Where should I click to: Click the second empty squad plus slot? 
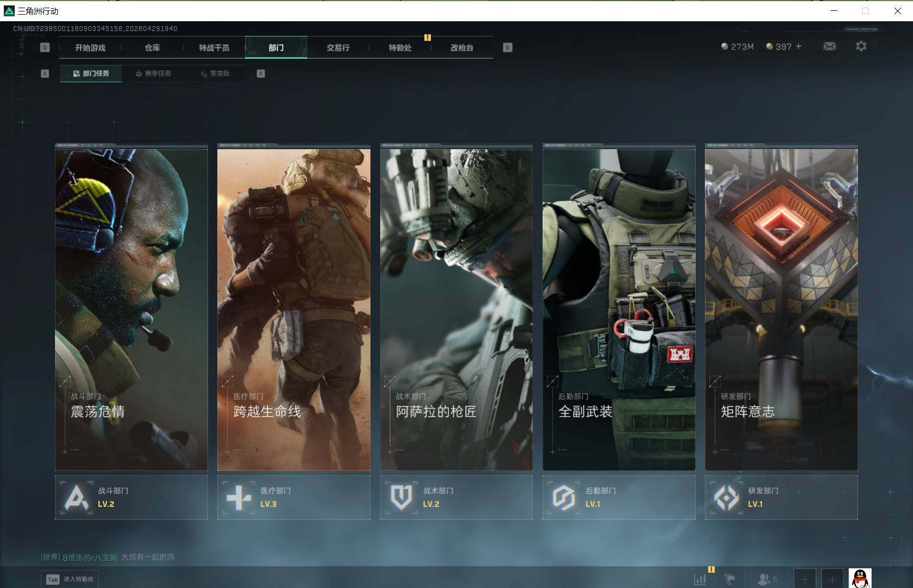click(832, 578)
